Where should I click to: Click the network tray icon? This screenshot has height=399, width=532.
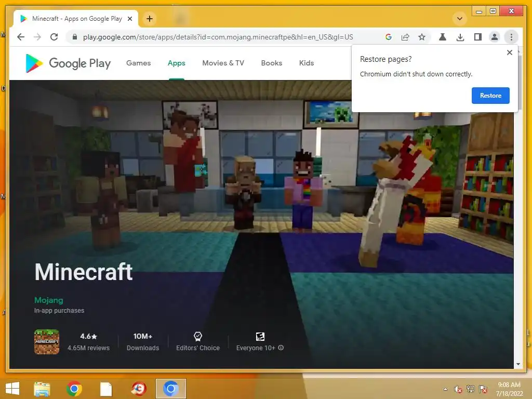(471, 389)
